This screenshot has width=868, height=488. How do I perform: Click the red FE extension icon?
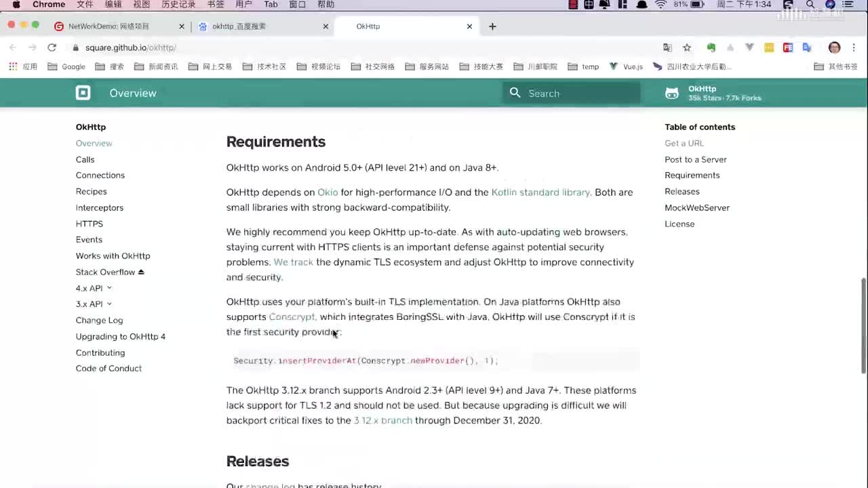click(787, 47)
